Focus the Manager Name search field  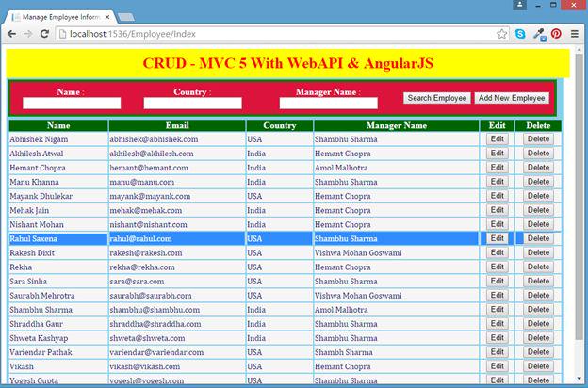coord(329,103)
